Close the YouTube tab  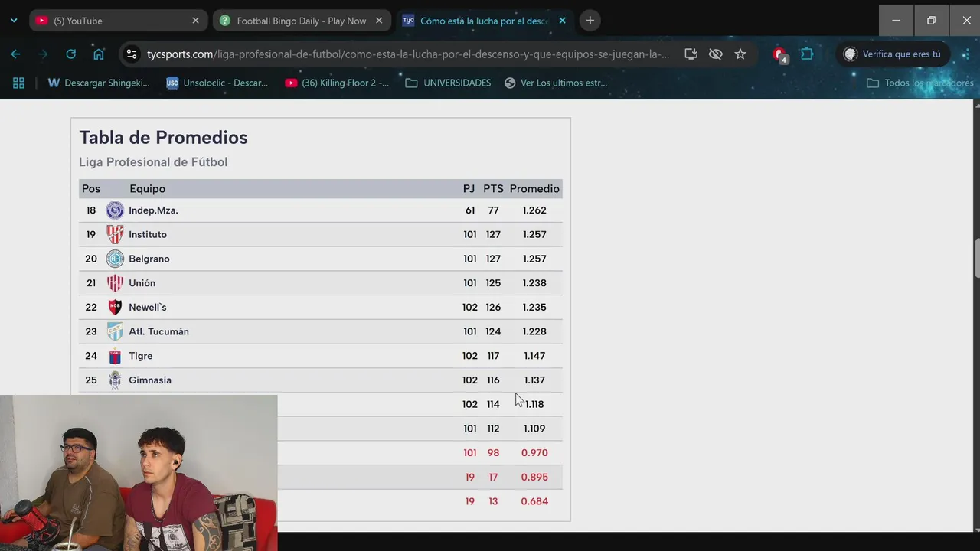pyautogui.click(x=195, y=21)
